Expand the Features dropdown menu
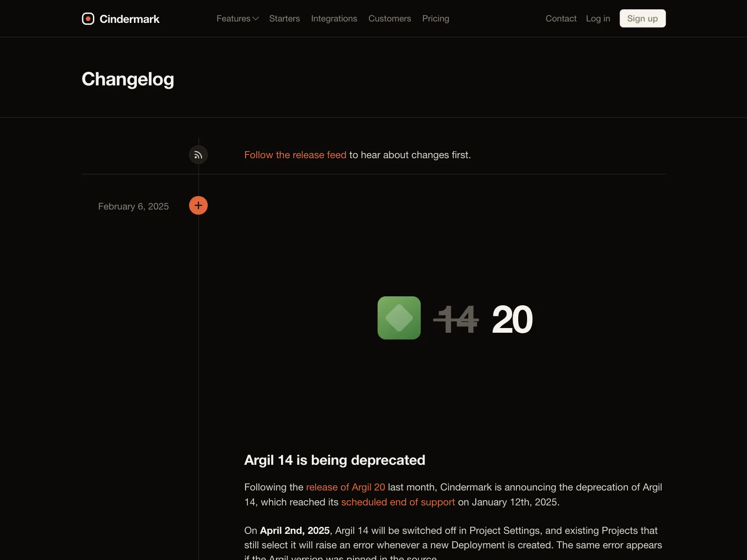Image resolution: width=747 pixels, height=560 pixels. 237,19
